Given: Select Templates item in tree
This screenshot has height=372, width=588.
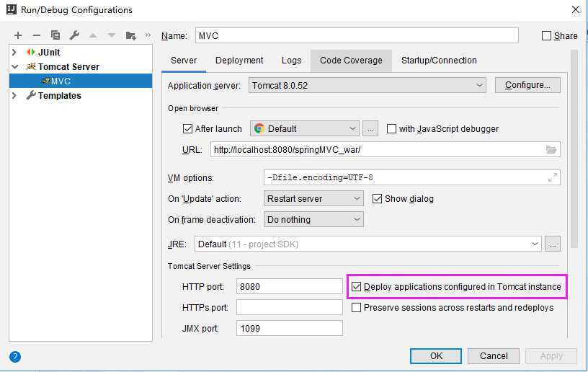Looking at the screenshot, I should [59, 96].
